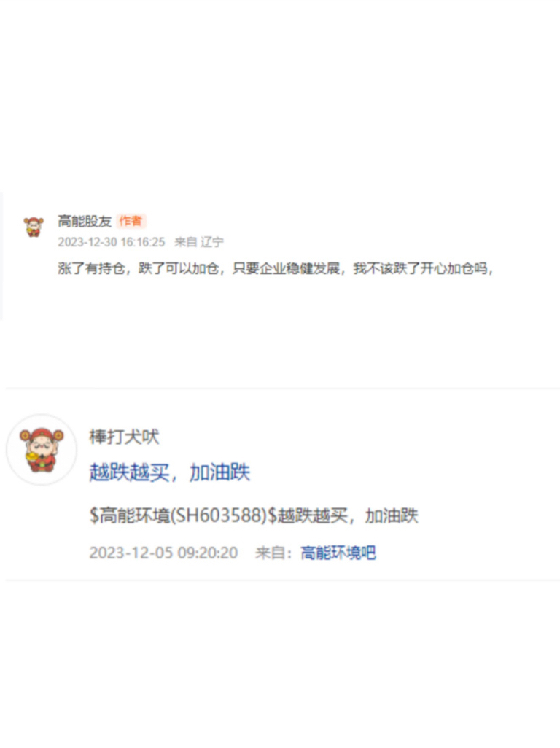Open the large avatar of 棒打犬吠
This screenshot has width=560, height=748.
(x=42, y=449)
